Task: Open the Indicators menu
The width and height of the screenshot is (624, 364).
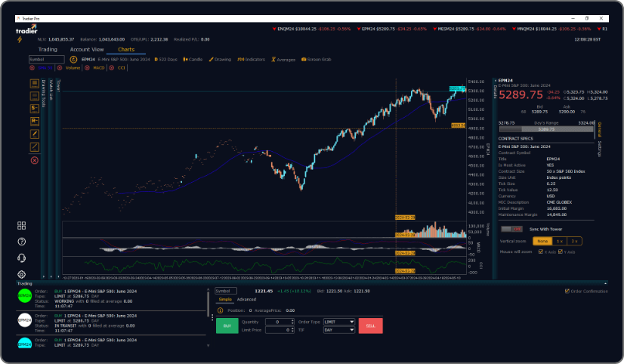Action: coord(251,59)
